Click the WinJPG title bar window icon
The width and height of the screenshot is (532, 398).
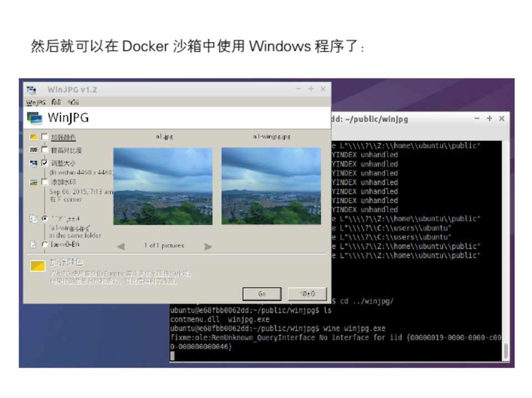32,90
